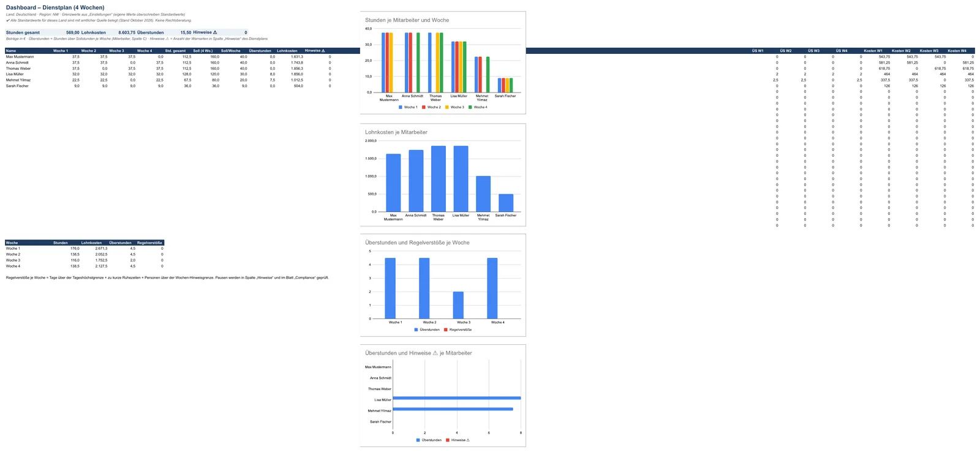Click Lisa Müller's Std. gesamt cell 128,0
This screenshot has width=980, height=452.
coord(186,74)
